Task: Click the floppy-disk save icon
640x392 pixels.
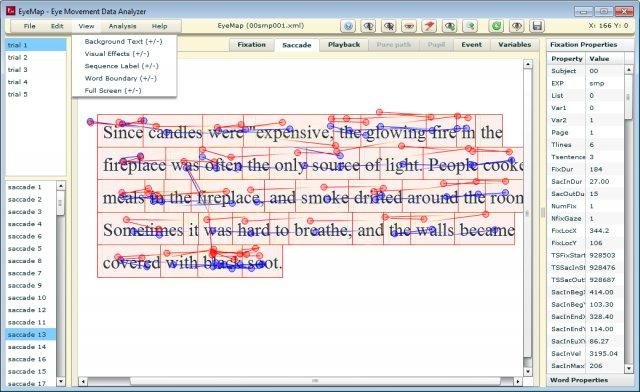Action: [x=537, y=26]
